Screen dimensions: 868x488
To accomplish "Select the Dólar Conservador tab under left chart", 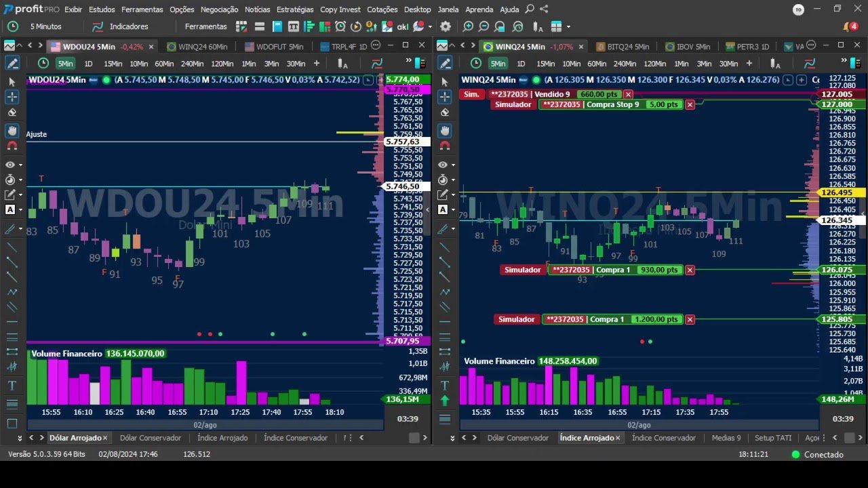I will (x=151, y=438).
